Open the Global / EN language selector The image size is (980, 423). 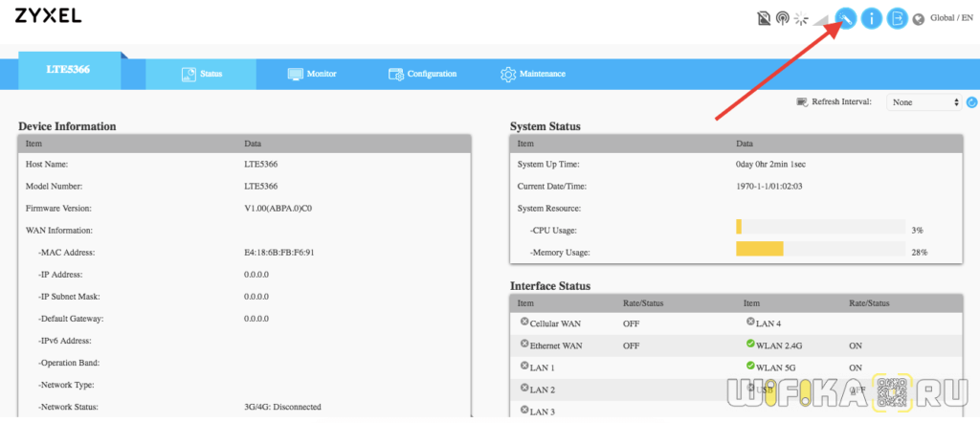click(950, 17)
